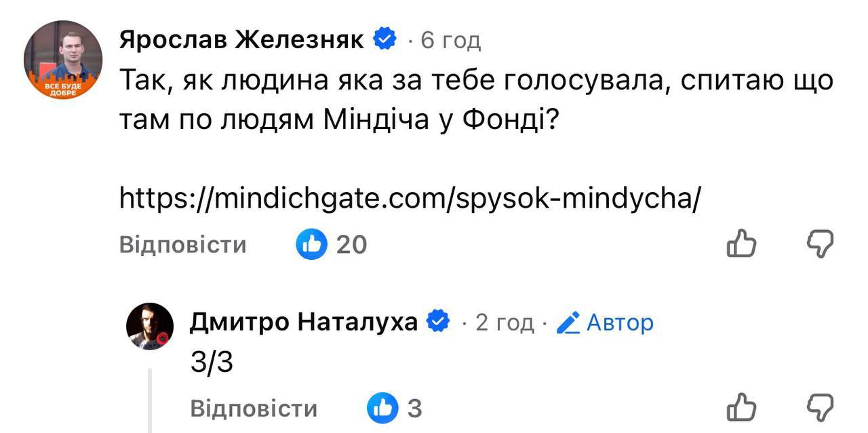Click blue like reaction icon beside 3
Screen dimensions: 868x433
tap(382, 409)
